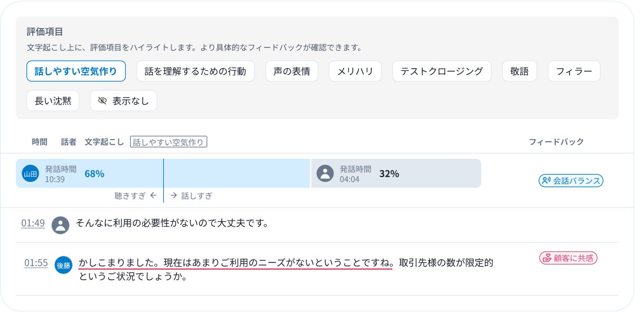Viewport: 644px width, 312px height.
Task: Enable the 声の表情 highlight
Action: click(292, 71)
